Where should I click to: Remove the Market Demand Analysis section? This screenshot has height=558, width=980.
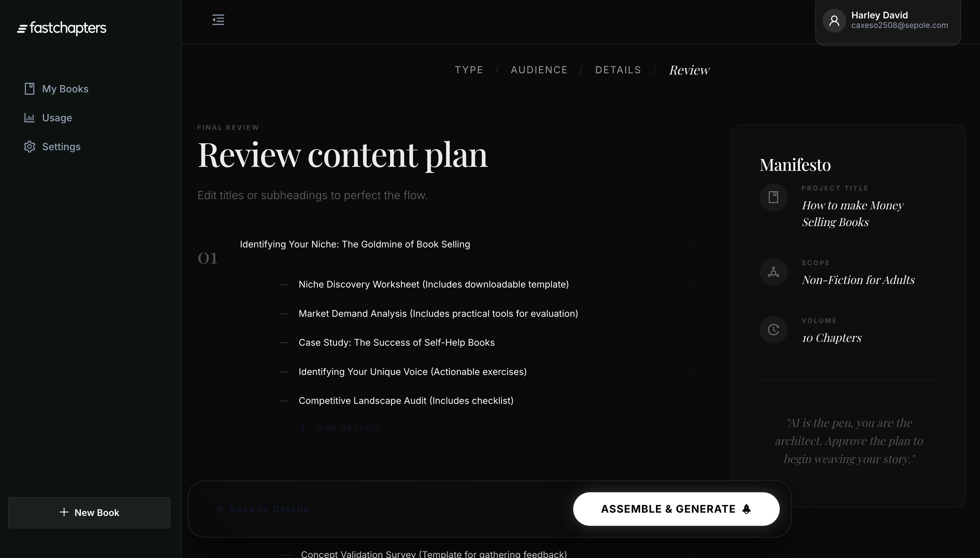[x=695, y=314]
